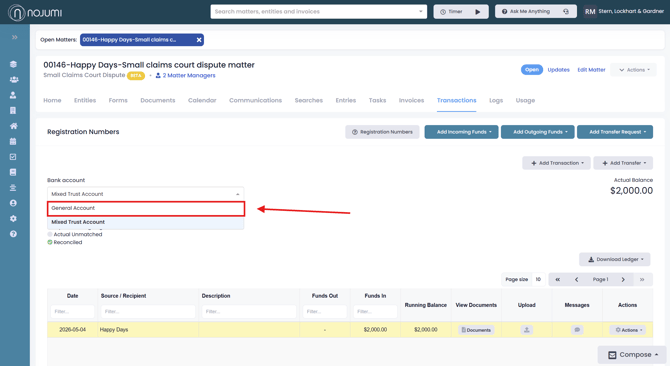Open Add Incoming Funds dropdown
This screenshot has width=670, height=366.
[461, 132]
